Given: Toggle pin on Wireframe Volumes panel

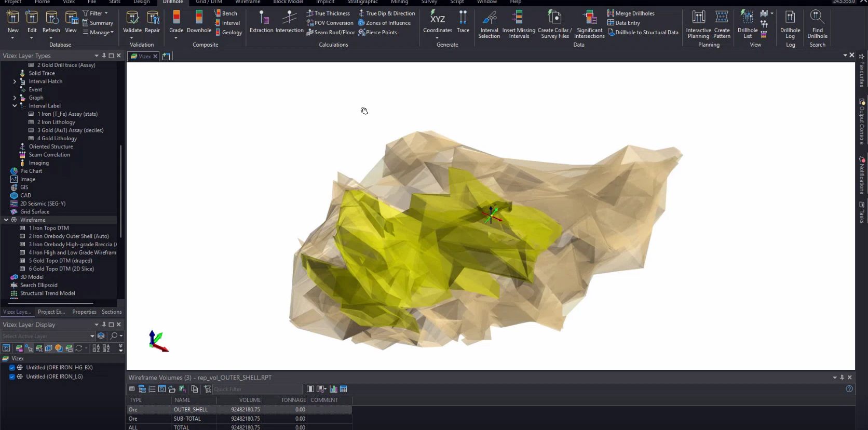Looking at the screenshot, I should click(842, 378).
